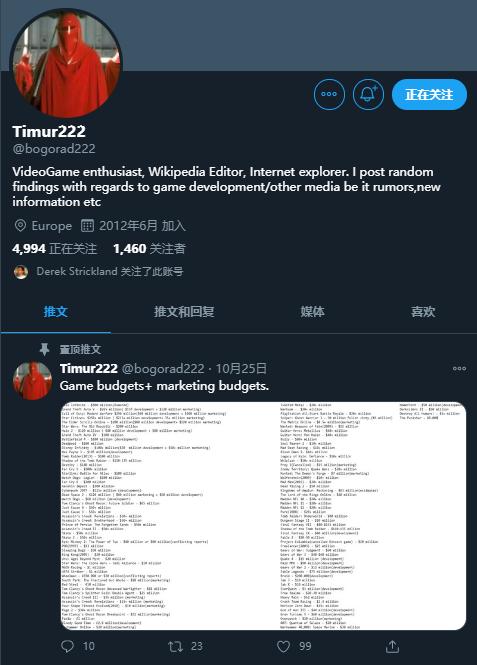Toggle the 正在关注 following button

429,95
